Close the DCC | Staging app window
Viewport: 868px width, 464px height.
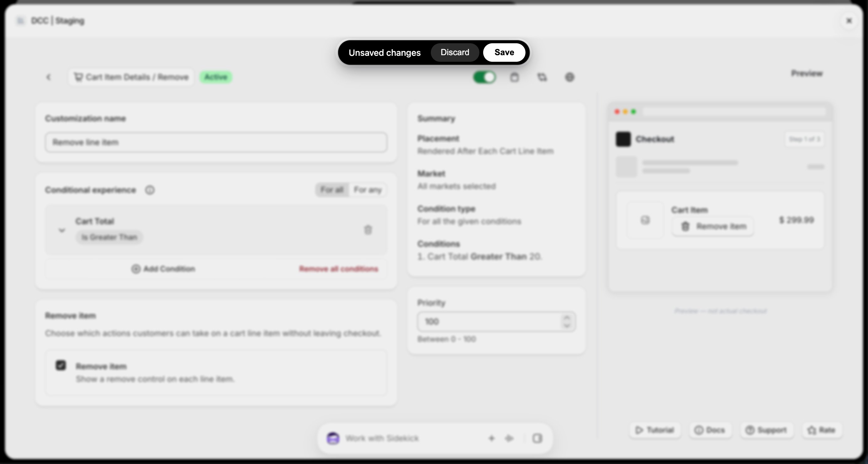[849, 21]
